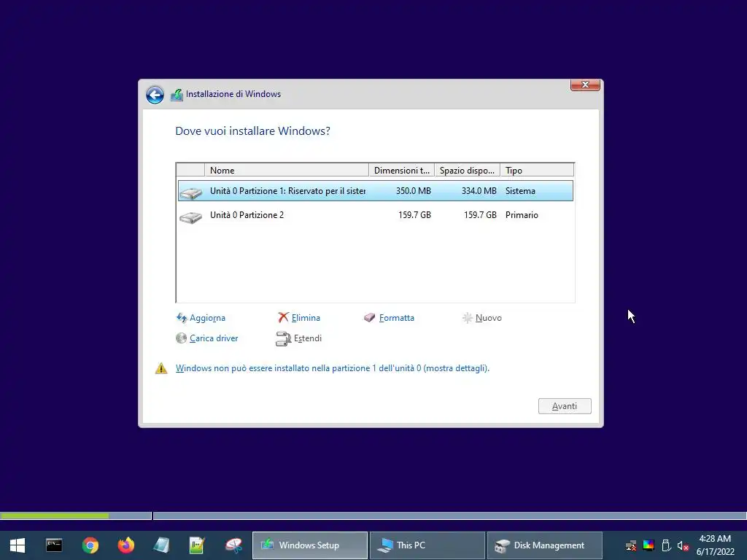Select Unità 0 Partizione 2 row
Viewport: 747px width, 560px height.
pyautogui.click(x=376, y=215)
